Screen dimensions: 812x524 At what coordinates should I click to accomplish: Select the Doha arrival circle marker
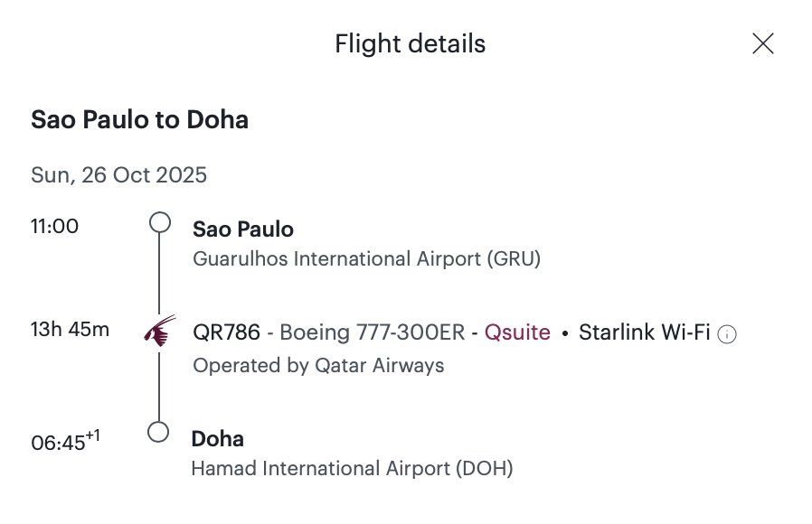158,432
